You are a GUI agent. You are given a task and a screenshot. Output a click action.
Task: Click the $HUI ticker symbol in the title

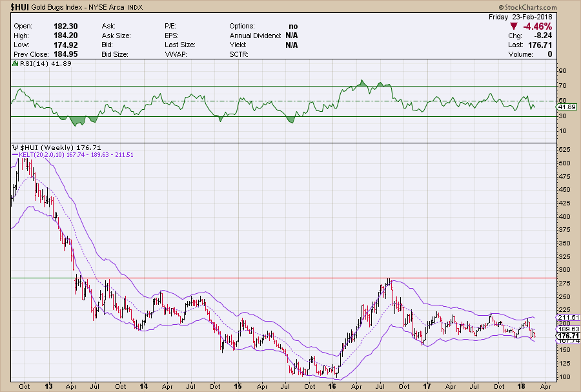coord(20,7)
